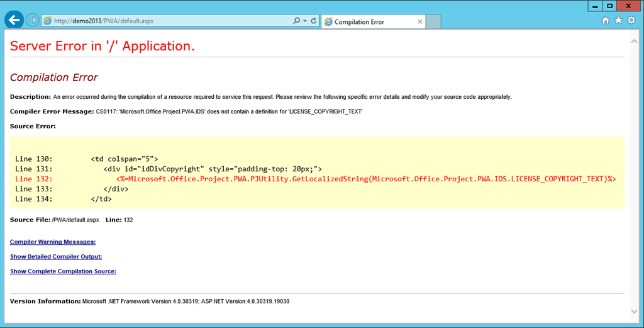Maximize the Internet Explorer window
This screenshot has height=328, width=644.
pyautogui.click(x=610, y=6)
